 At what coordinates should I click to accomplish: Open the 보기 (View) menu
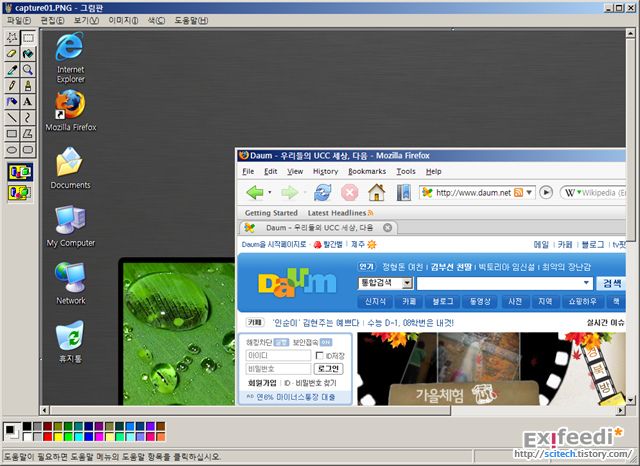coord(86,20)
